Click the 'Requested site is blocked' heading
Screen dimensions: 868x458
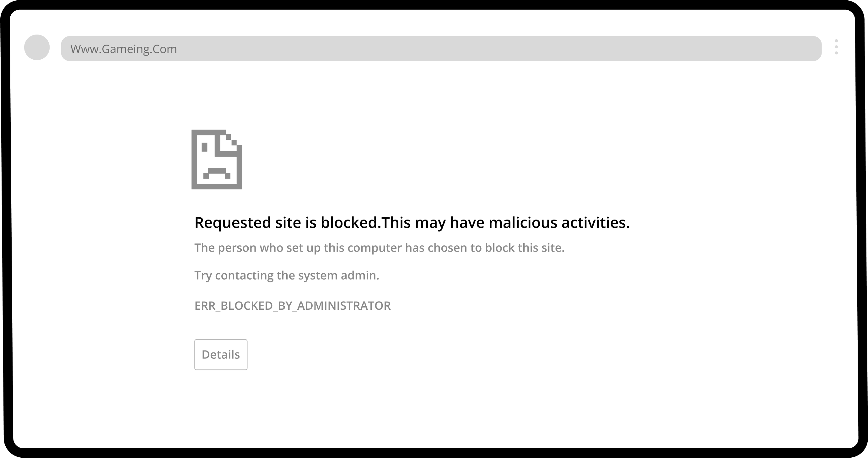click(412, 223)
